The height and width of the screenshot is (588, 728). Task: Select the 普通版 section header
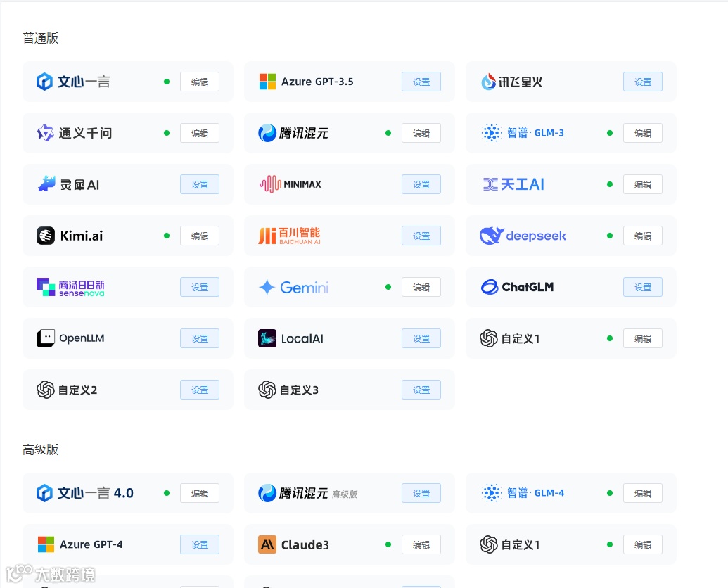40,38
